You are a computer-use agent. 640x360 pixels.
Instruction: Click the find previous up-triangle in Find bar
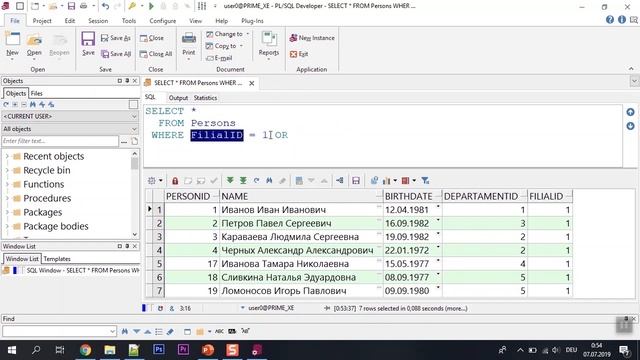tap(148, 331)
